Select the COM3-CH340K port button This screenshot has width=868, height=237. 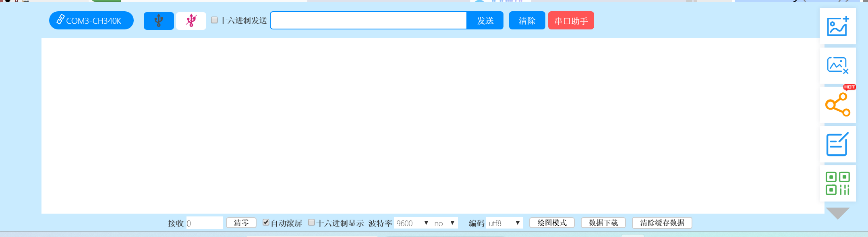pos(91,21)
